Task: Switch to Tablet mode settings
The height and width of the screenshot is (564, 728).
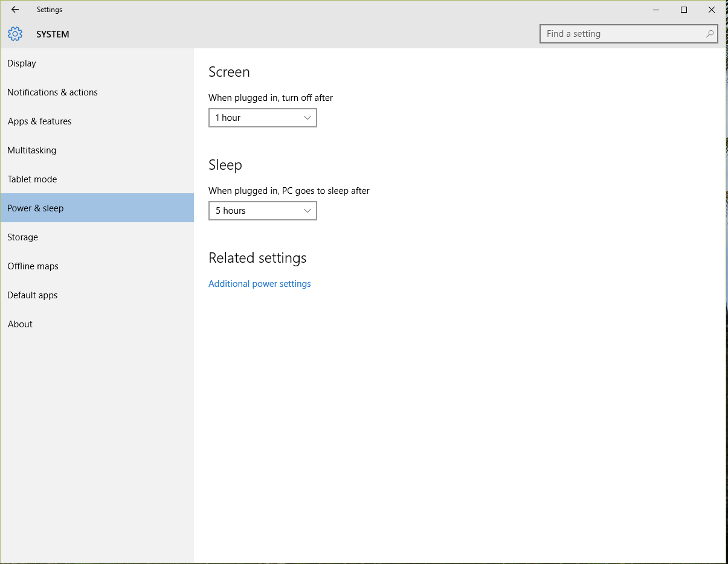Action: click(x=33, y=179)
